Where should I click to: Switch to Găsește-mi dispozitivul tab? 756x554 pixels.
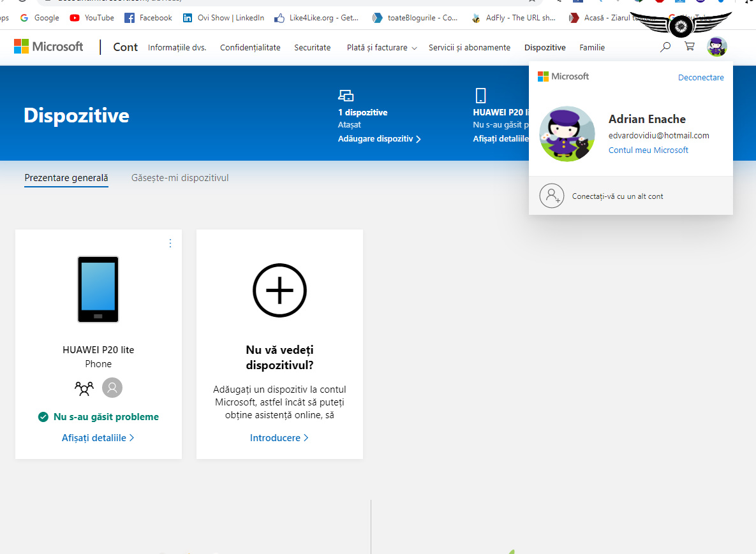(x=180, y=178)
